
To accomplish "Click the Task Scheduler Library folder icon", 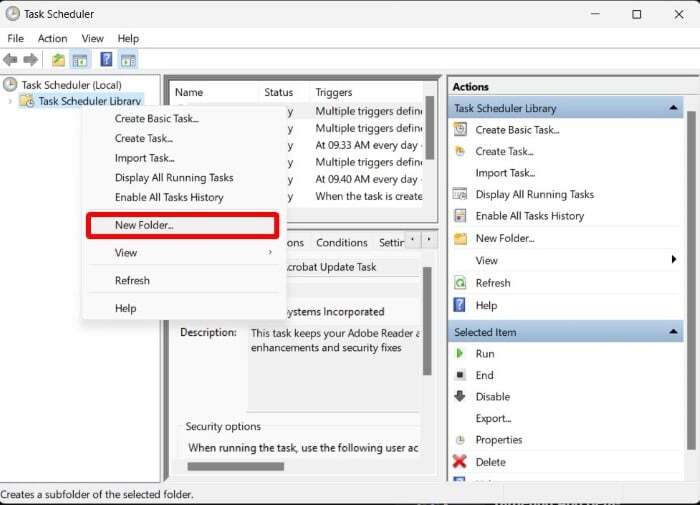I will pos(27,101).
